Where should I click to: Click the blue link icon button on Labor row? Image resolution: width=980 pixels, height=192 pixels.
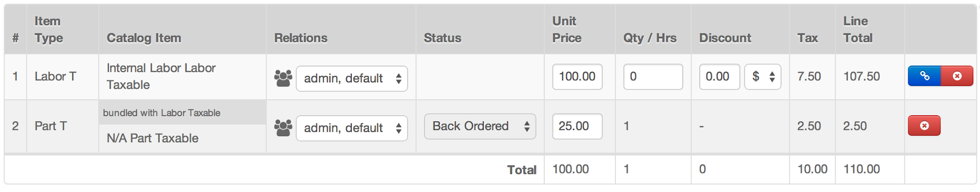tap(924, 76)
